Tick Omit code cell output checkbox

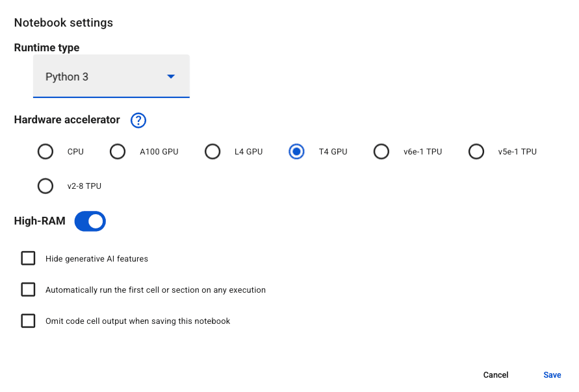28,321
